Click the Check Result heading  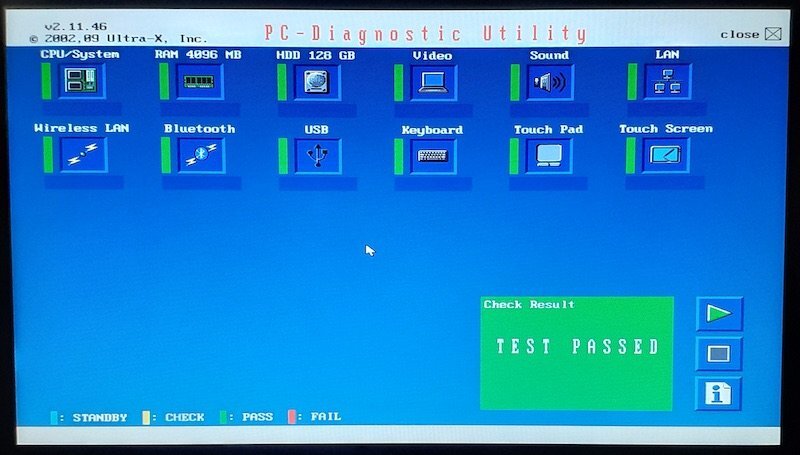(529, 305)
